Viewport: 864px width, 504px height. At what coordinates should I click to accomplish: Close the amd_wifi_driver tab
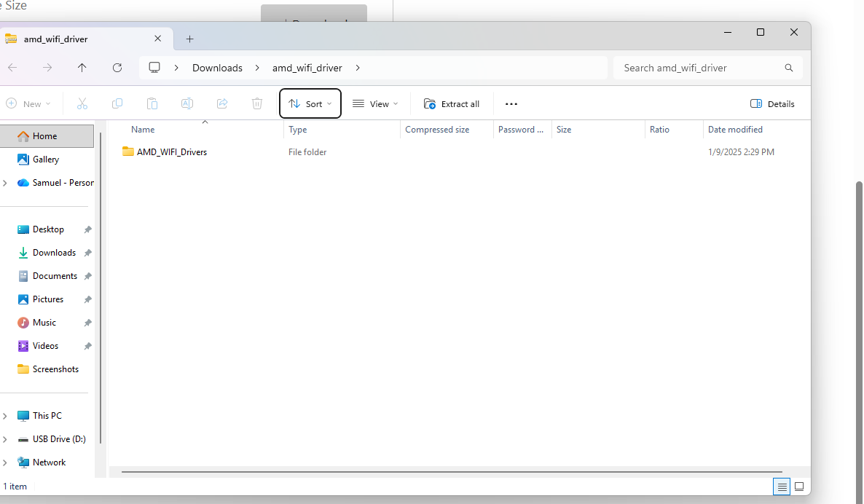click(x=157, y=39)
